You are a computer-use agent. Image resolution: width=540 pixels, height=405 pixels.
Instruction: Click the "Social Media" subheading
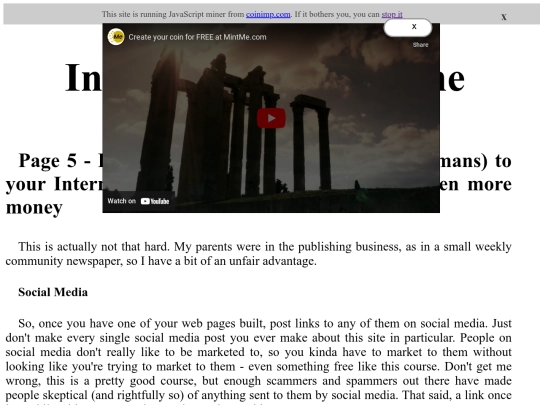point(53,292)
